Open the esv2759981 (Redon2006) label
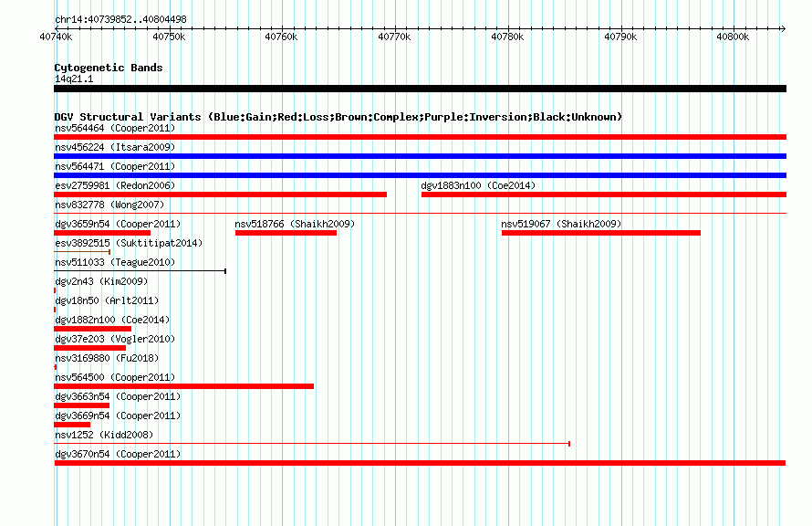The width and height of the screenshot is (812, 526). (115, 185)
